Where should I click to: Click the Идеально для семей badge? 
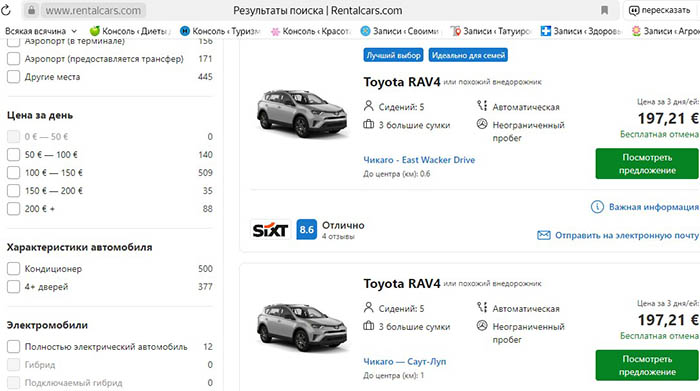[x=468, y=55]
